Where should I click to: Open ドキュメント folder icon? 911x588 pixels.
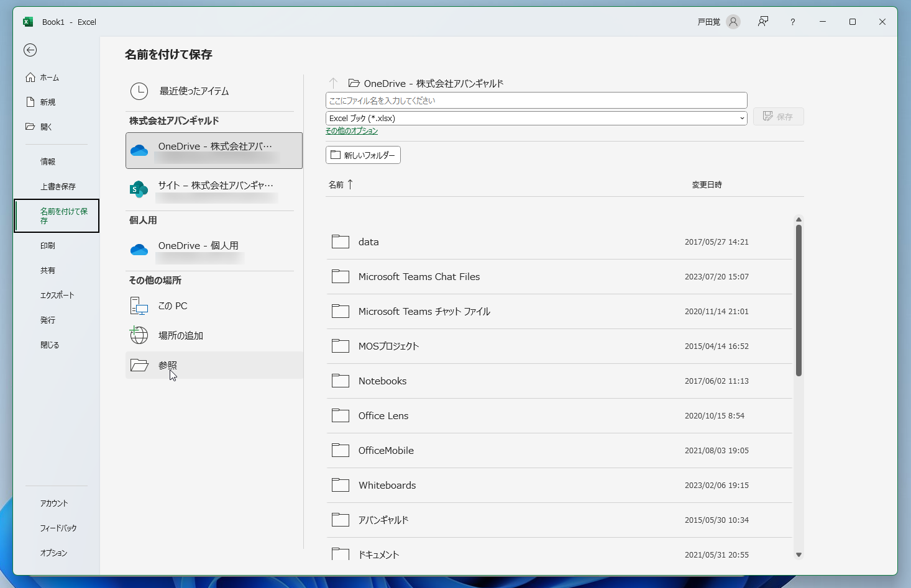[x=341, y=554]
